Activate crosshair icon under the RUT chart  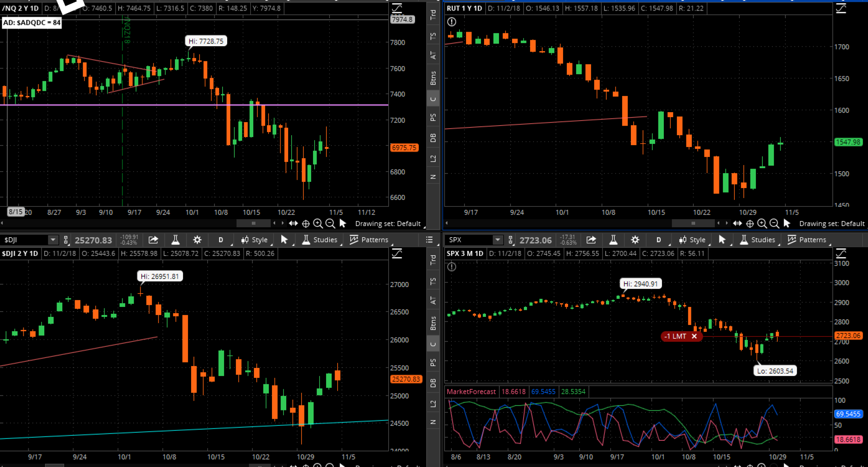tap(750, 224)
